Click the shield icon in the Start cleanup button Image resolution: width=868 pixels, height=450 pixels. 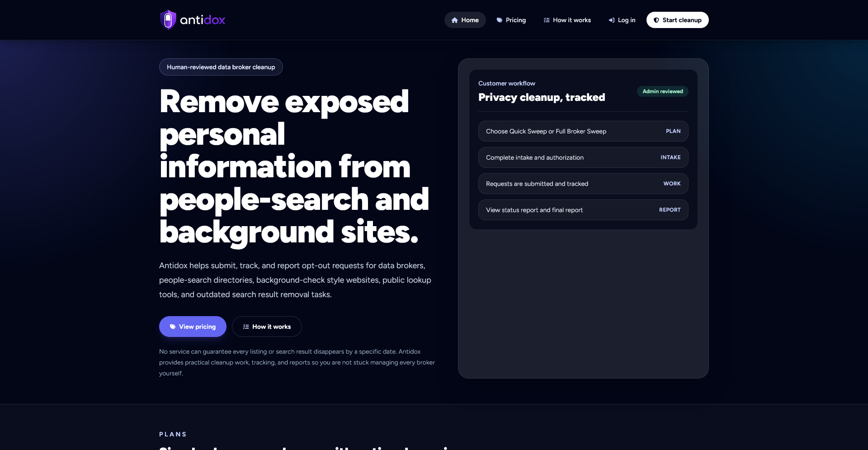[656, 20]
